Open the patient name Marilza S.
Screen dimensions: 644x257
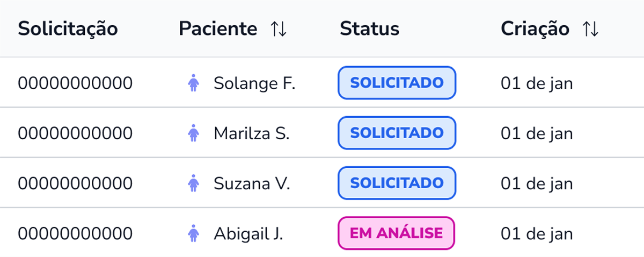(252, 134)
